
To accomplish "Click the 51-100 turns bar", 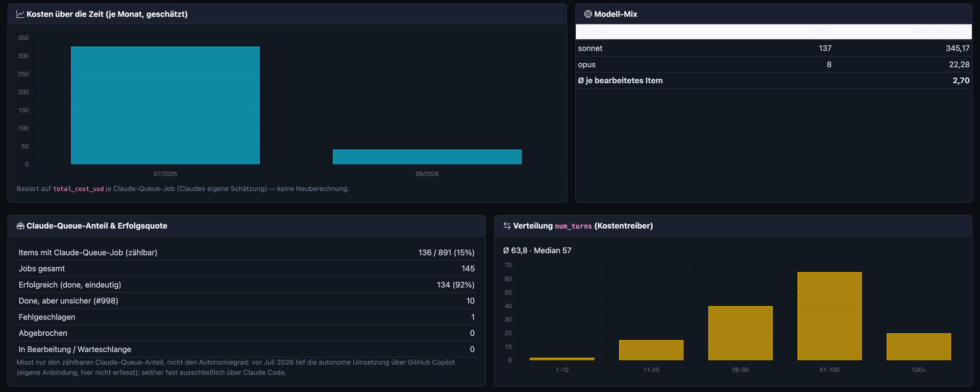I will tap(830, 316).
